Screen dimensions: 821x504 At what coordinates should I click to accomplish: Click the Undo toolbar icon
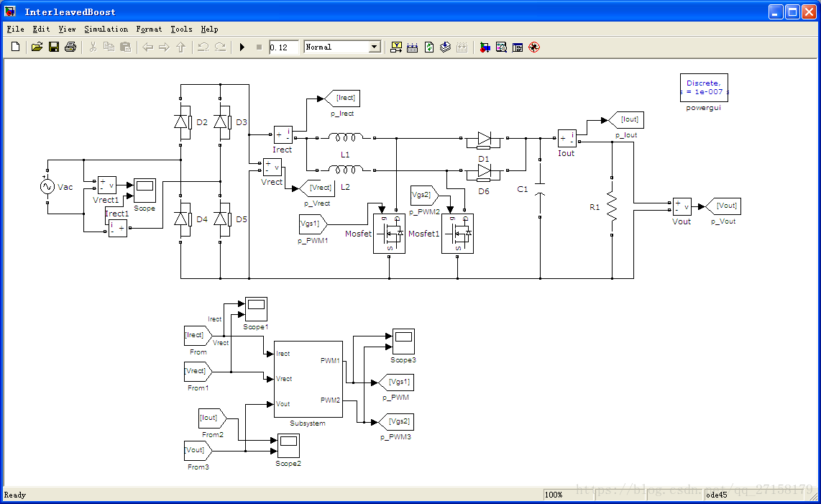203,47
